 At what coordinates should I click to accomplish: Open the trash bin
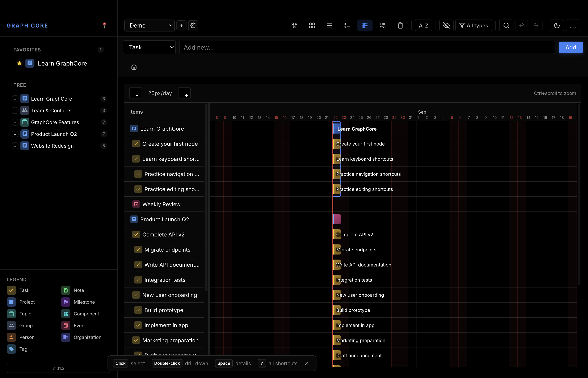(400, 25)
